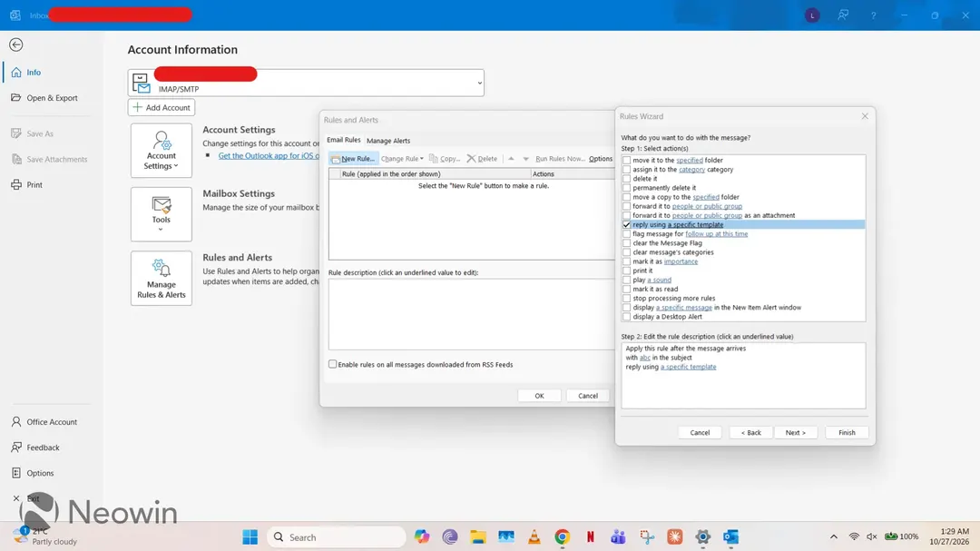Image resolution: width=980 pixels, height=551 pixels.
Task: Open the Get the Outlook app link
Action: tap(269, 156)
